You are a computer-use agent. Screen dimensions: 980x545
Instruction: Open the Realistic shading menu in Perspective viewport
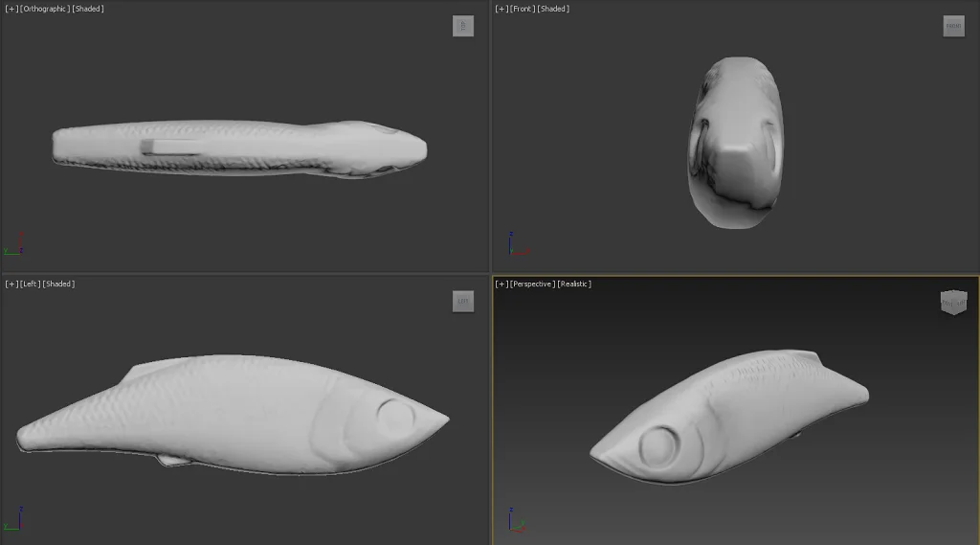pyautogui.click(x=574, y=284)
